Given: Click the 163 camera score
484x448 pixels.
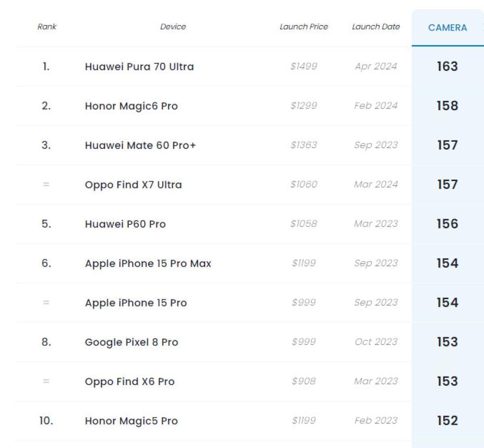Looking at the screenshot, I should click(x=447, y=67).
